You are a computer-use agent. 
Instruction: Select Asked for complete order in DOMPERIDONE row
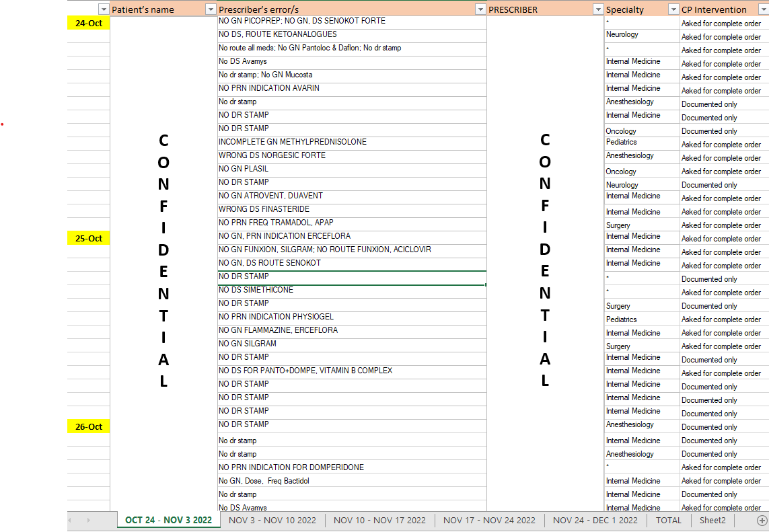pos(724,467)
